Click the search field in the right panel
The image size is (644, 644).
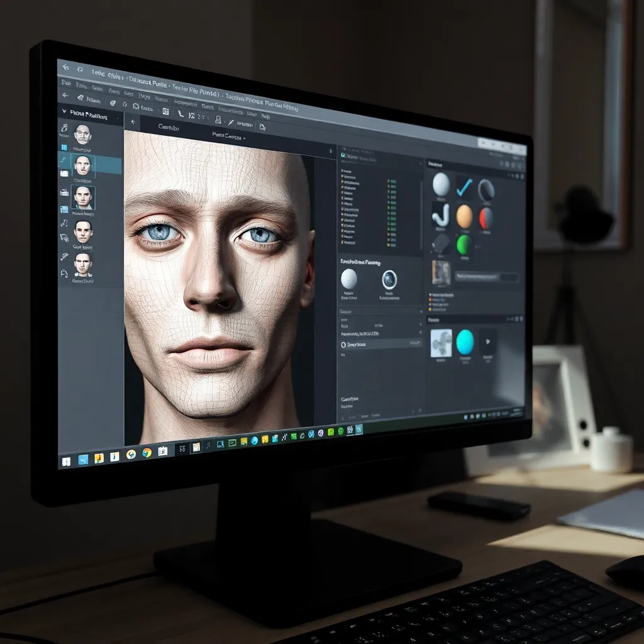[x=487, y=277]
